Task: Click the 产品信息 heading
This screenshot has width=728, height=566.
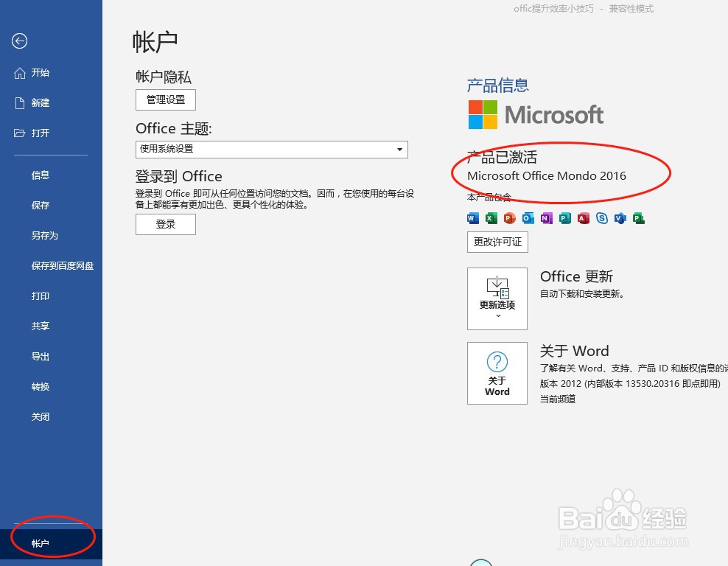Action: tap(497, 85)
